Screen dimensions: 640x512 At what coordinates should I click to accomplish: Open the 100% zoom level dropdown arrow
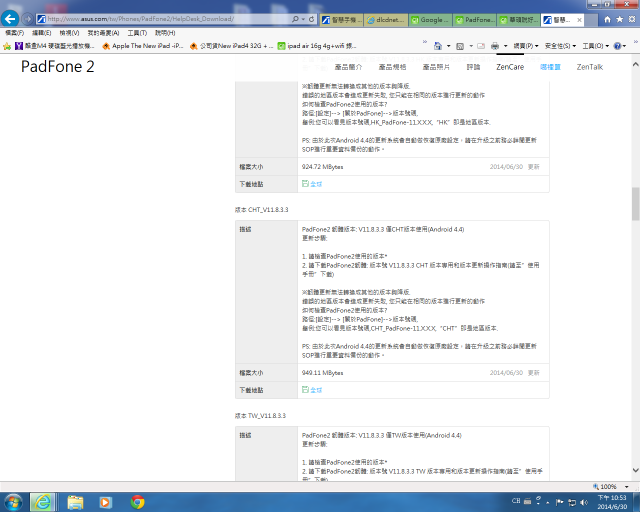pyautogui.click(x=626, y=486)
